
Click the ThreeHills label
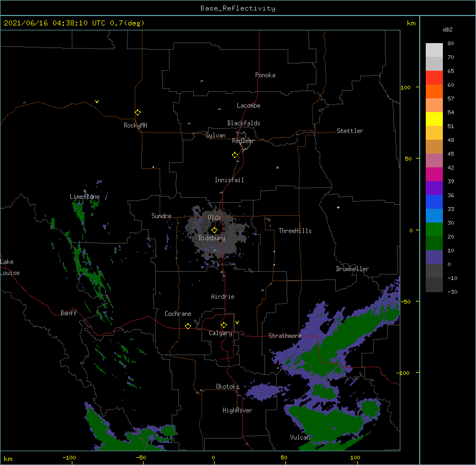click(x=295, y=231)
